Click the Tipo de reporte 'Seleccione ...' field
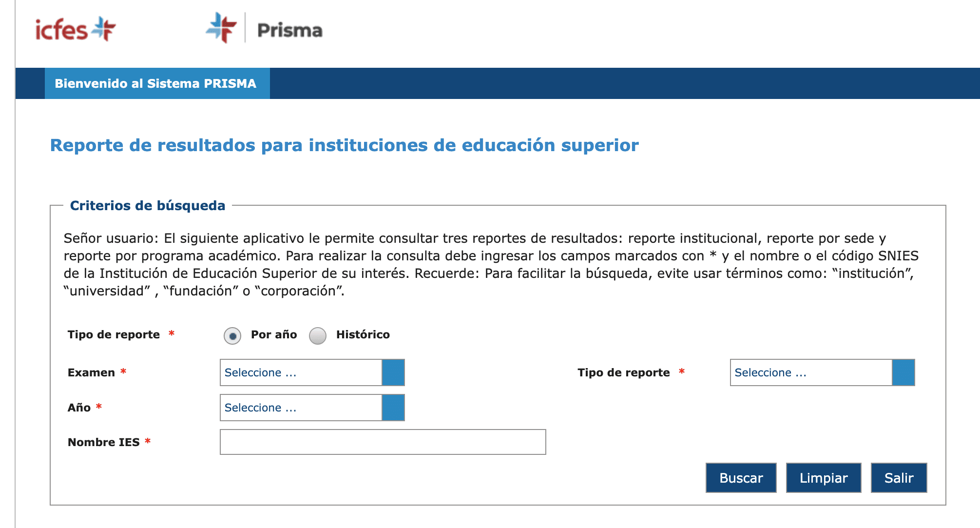 (811, 372)
